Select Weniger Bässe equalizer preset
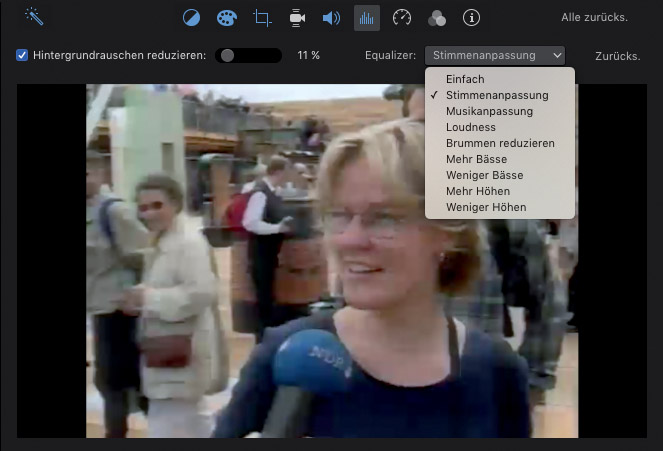Screen dimensions: 663x451 pyautogui.click(x=500, y=175)
